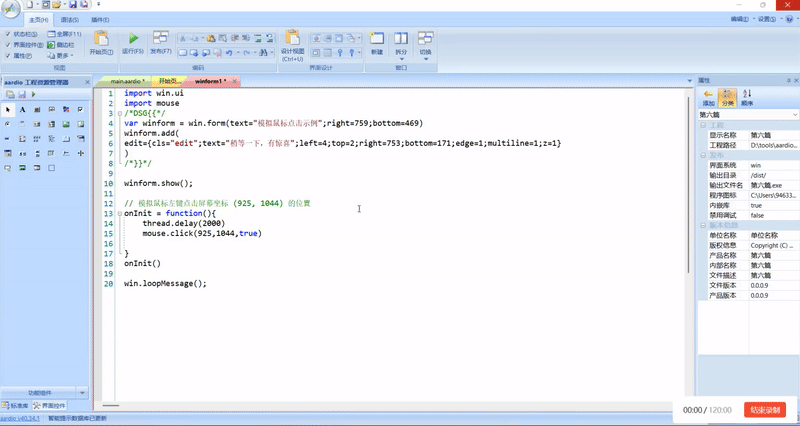This screenshot has height=426, width=800.
Task: Toggle the 状态栏 checkbox
Action: pos(8,35)
